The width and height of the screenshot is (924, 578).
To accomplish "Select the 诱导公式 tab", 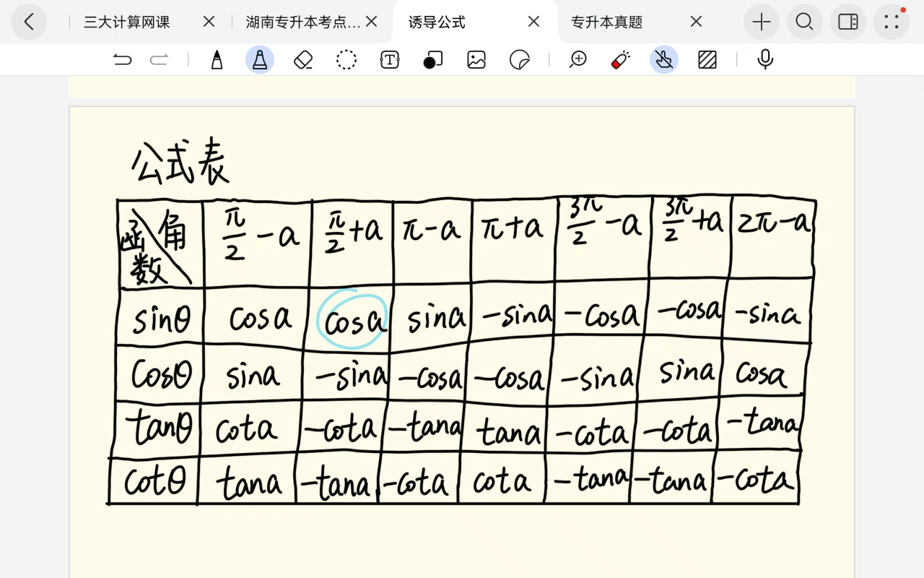I will [437, 22].
